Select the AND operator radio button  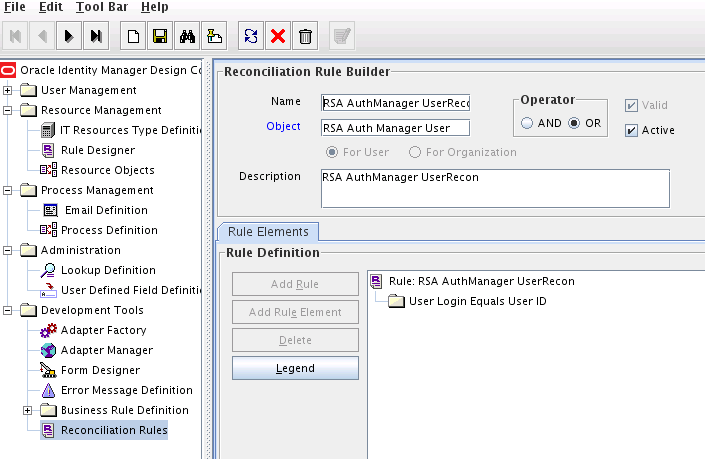coord(527,123)
